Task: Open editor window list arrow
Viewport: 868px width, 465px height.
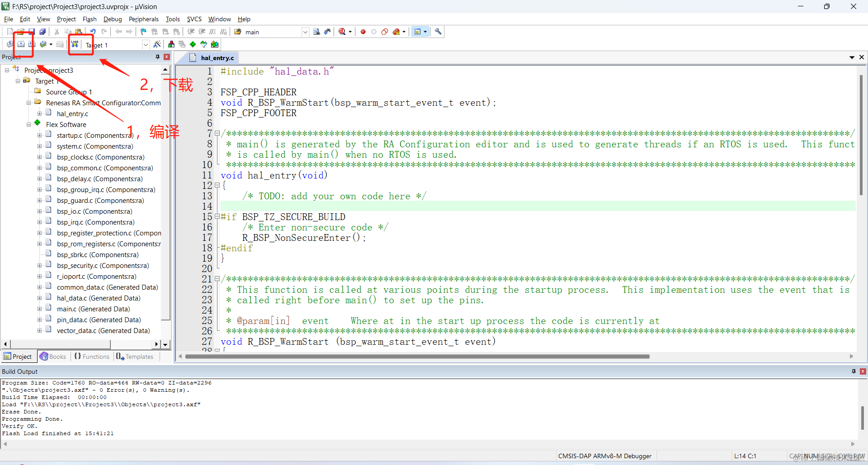Action: tap(852, 57)
